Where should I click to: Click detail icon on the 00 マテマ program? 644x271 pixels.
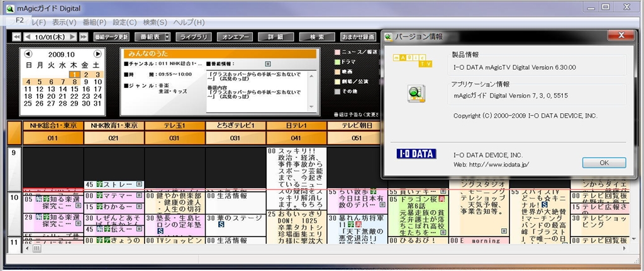(139, 196)
